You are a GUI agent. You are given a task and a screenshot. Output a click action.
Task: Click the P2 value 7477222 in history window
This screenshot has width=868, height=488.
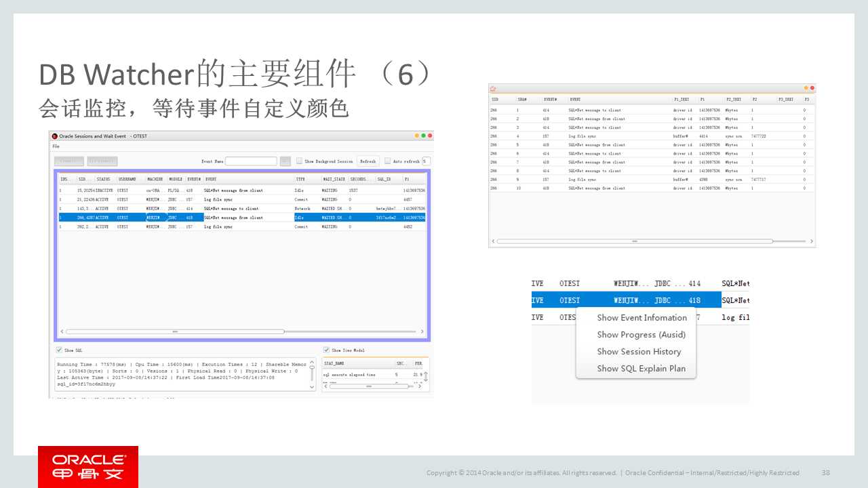click(759, 136)
